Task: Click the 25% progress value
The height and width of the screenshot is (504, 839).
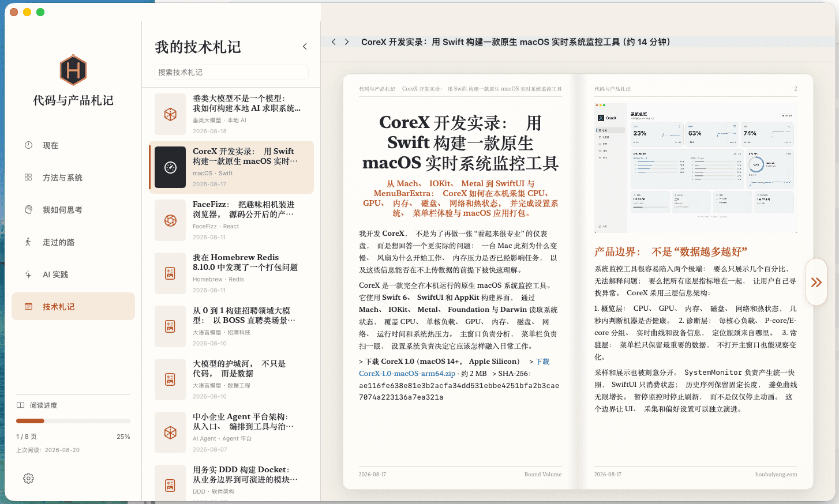Action: click(123, 437)
